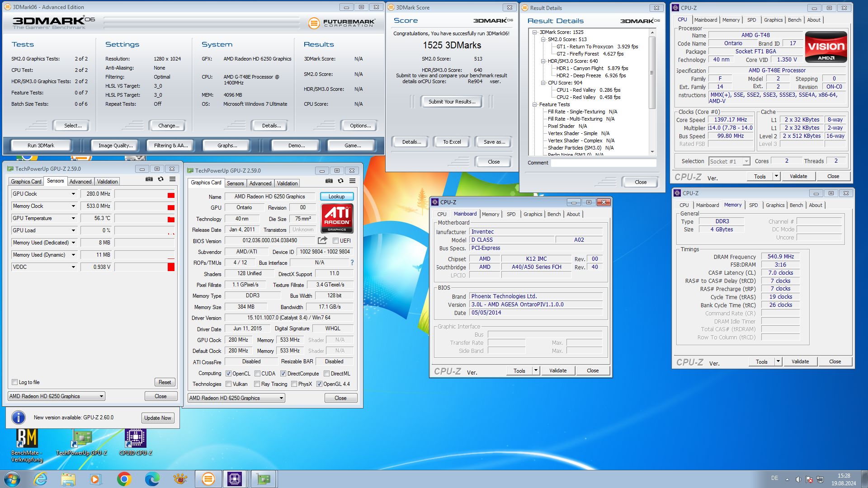The height and width of the screenshot is (488, 868).
Task: Collapse the Feature Tests tree node
Action: 535,104
